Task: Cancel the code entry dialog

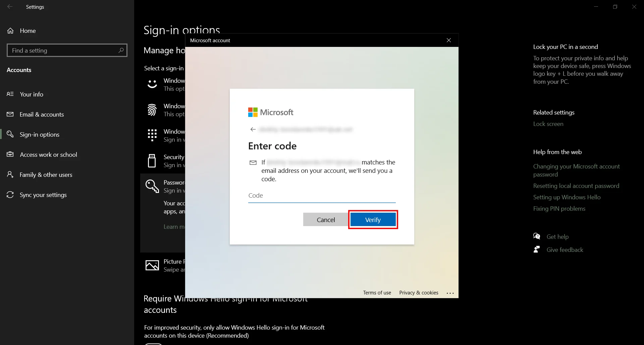Action: point(325,220)
